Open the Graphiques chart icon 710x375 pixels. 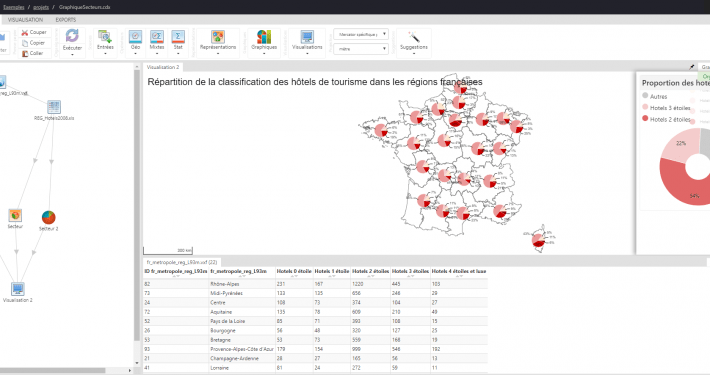click(x=264, y=36)
